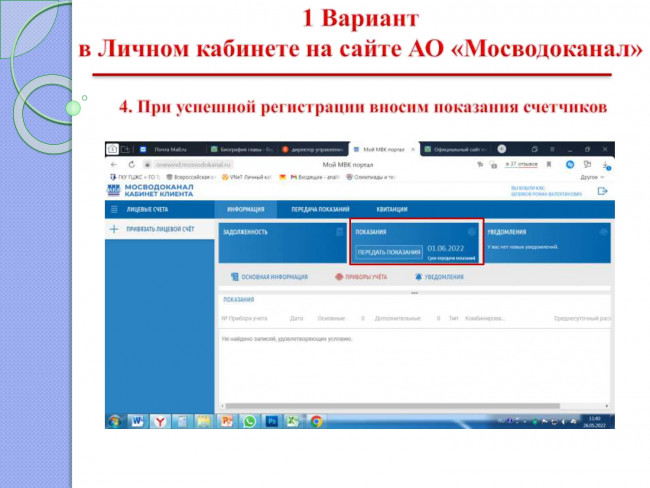Click the horizontal scrollbar of the table
Screen dimensions: 650x488
(x=392, y=406)
